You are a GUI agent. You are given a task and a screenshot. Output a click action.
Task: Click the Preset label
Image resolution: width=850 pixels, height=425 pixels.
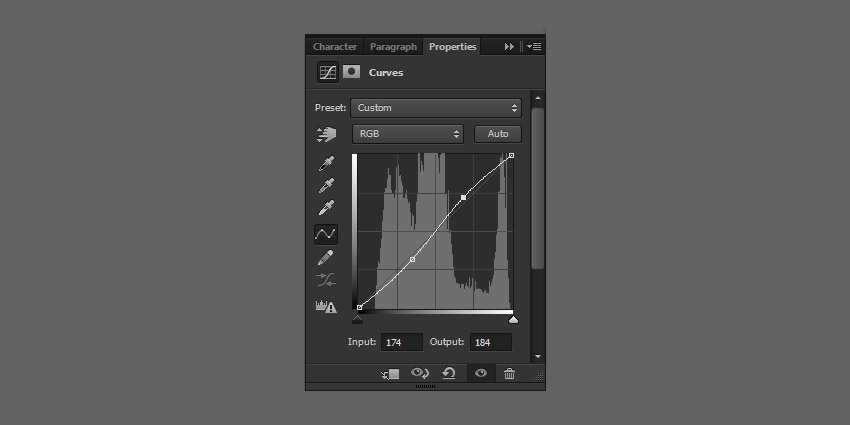330,108
